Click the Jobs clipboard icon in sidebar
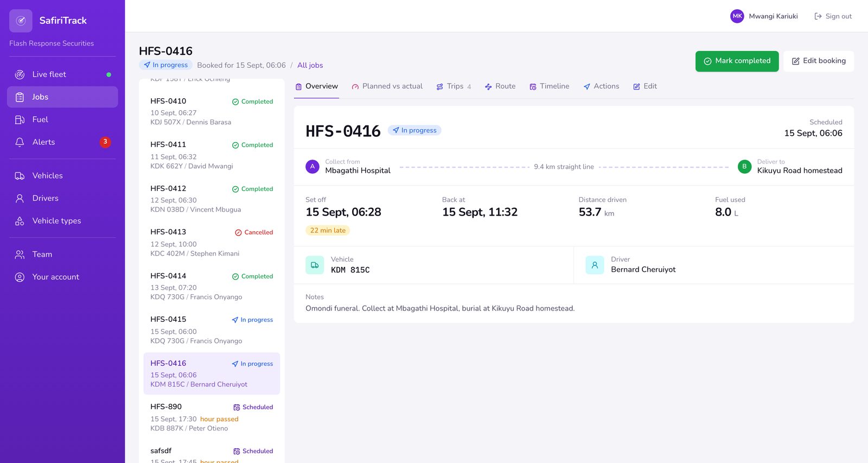The image size is (868, 463). pyautogui.click(x=20, y=97)
